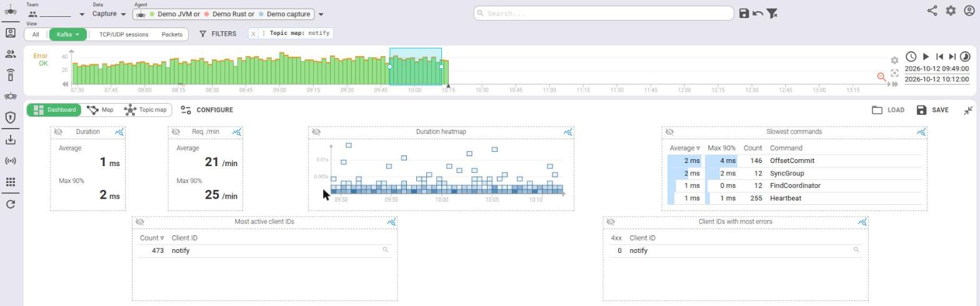This screenshot has height=306, width=980.
Task: Click the red zoom-out magnifier on timeline
Action: (881, 76)
